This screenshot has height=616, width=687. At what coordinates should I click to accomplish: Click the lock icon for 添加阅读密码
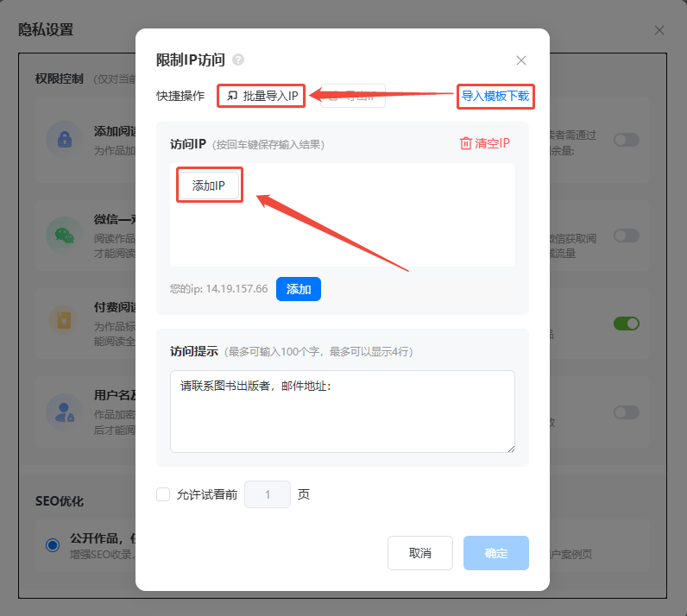point(65,139)
